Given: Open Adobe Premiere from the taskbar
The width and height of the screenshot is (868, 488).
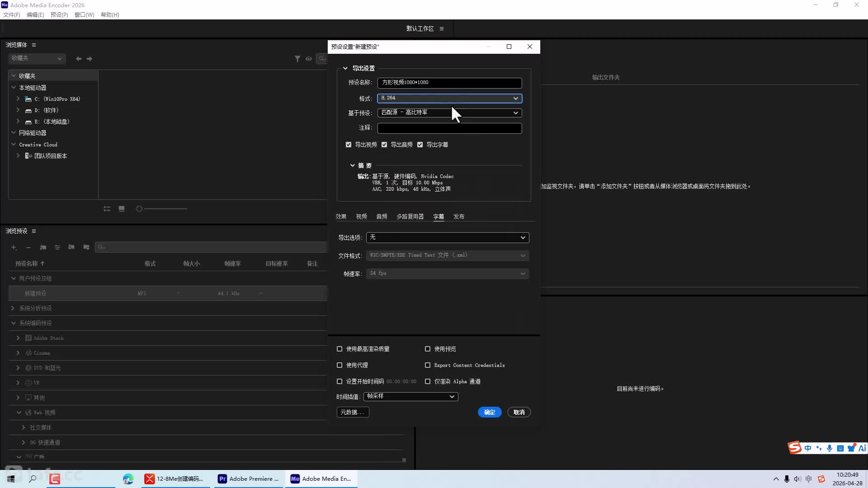Looking at the screenshot, I should click(x=248, y=479).
